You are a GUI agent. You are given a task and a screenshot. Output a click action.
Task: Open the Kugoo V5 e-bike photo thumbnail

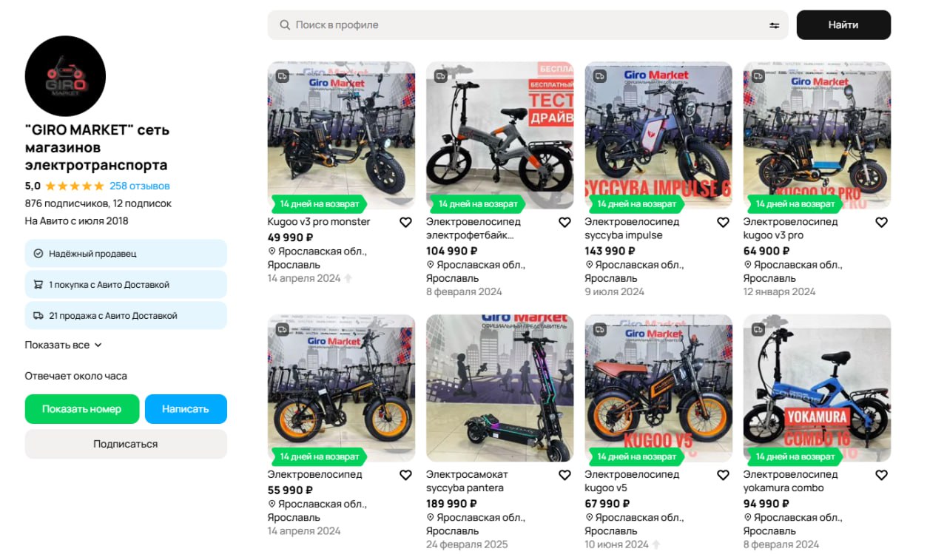[x=658, y=388]
